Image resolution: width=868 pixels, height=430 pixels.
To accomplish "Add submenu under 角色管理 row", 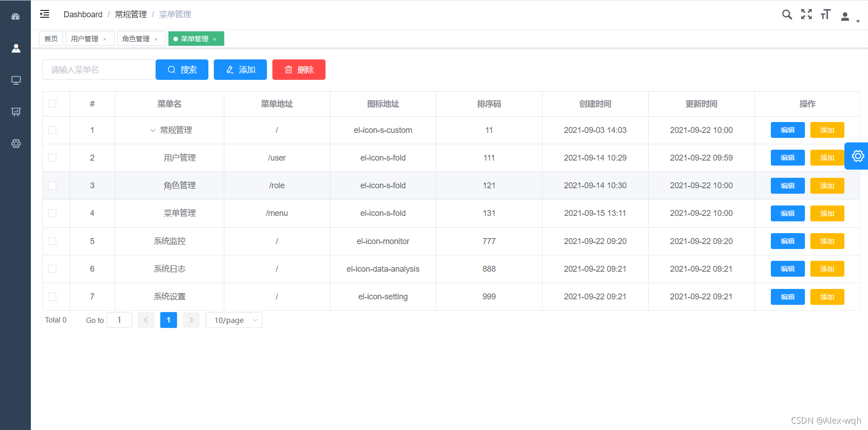I will pyautogui.click(x=827, y=186).
